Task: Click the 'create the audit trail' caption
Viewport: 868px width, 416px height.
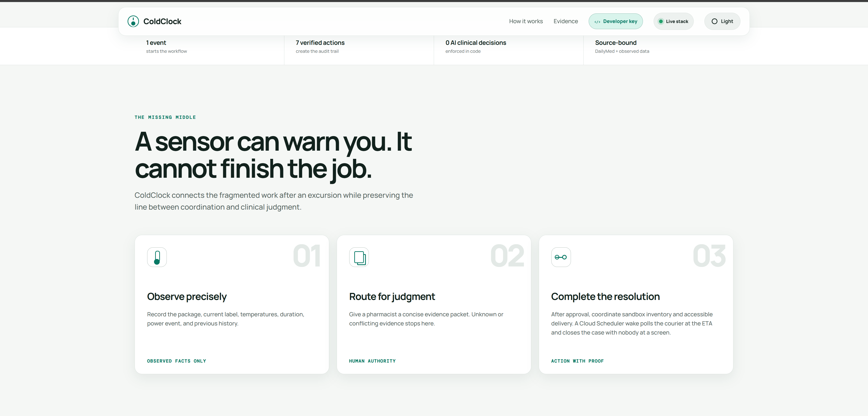Action: [x=317, y=51]
